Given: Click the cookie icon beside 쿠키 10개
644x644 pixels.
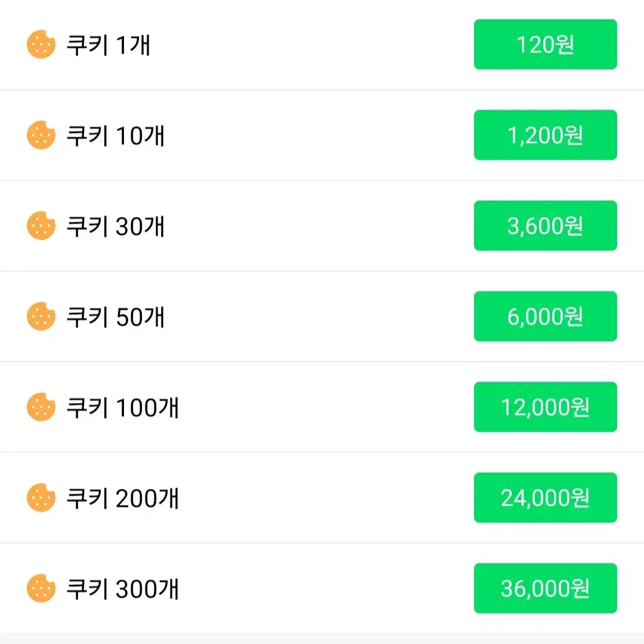Looking at the screenshot, I should point(41,135).
